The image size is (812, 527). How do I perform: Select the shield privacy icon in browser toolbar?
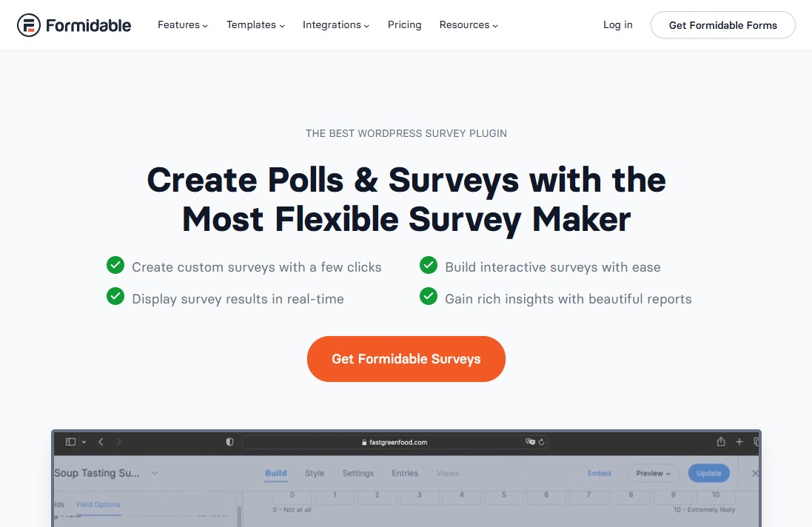tap(229, 441)
